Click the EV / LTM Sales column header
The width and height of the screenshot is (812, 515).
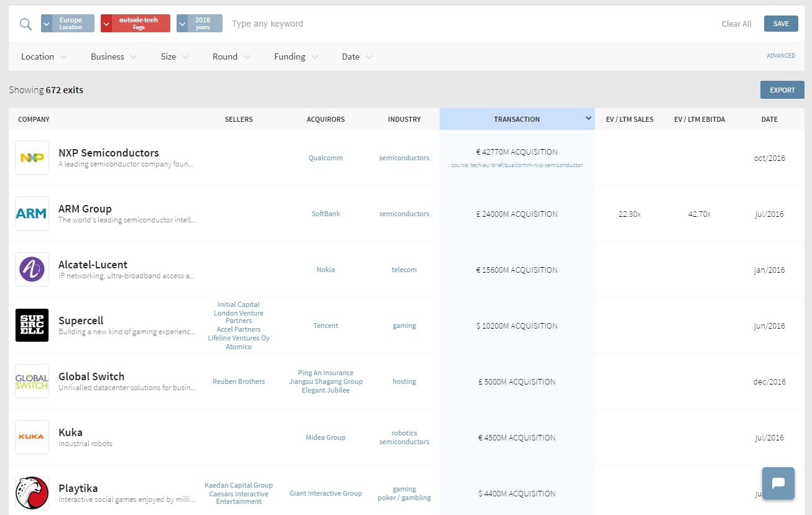pyautogui.click(x=629, y=119)
